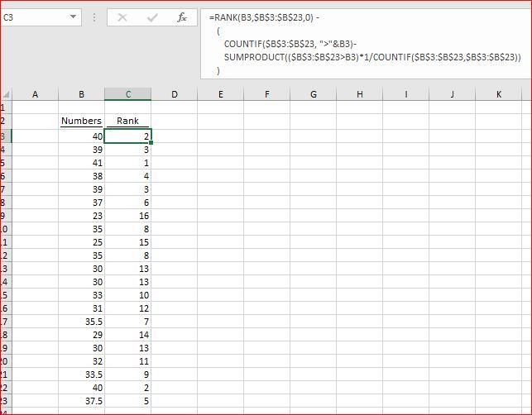Viewport: 532px width, 415px height.
Task: Open the Insert Function fx dialog
Action: [x=182, y=17]
